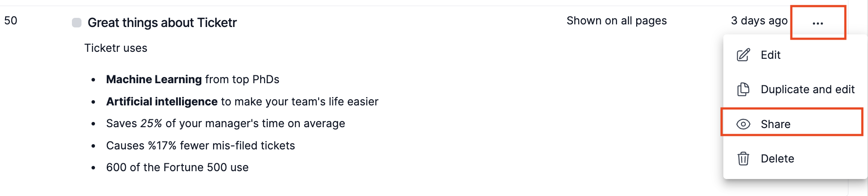Click the overlapping pages Duplicate icon
The height and width of the screenshot is (196, 868).
743,89
